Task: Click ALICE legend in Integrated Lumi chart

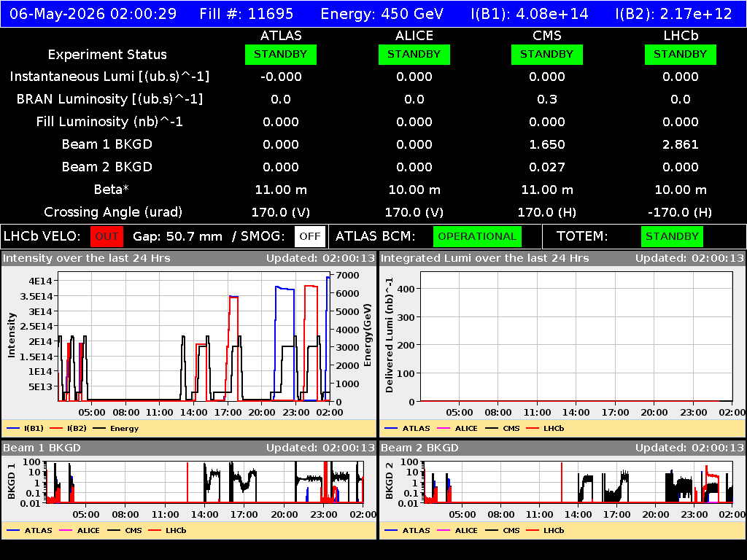Action: click(x=457, y=428)
